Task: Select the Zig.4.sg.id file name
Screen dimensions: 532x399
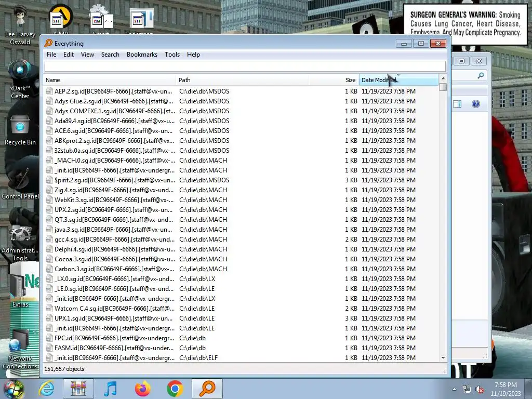Action: [114, 190]
